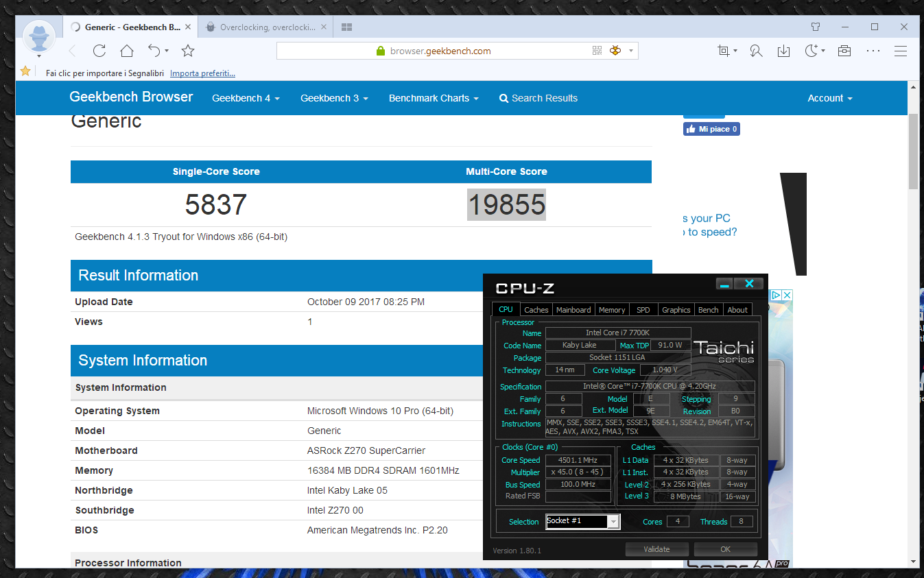Click the night mode moon icon

click(811, 51)
